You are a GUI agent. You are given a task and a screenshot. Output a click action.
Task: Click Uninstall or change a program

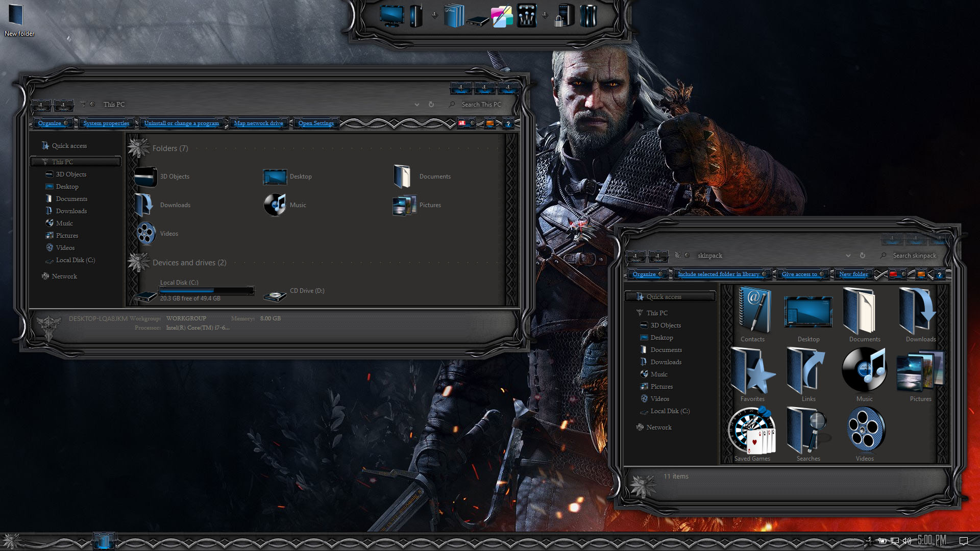coord(181,123)
